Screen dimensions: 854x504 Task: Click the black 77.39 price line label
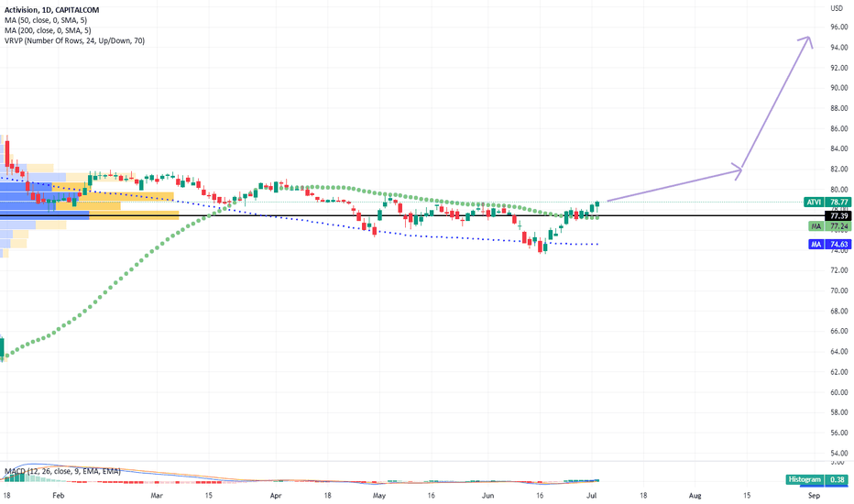tap(838, 216)
